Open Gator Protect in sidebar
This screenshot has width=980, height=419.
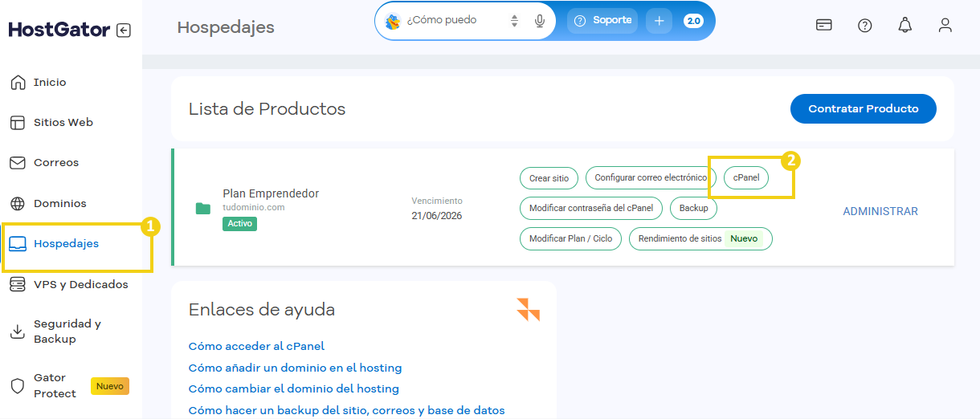click(x=55, y=386)
